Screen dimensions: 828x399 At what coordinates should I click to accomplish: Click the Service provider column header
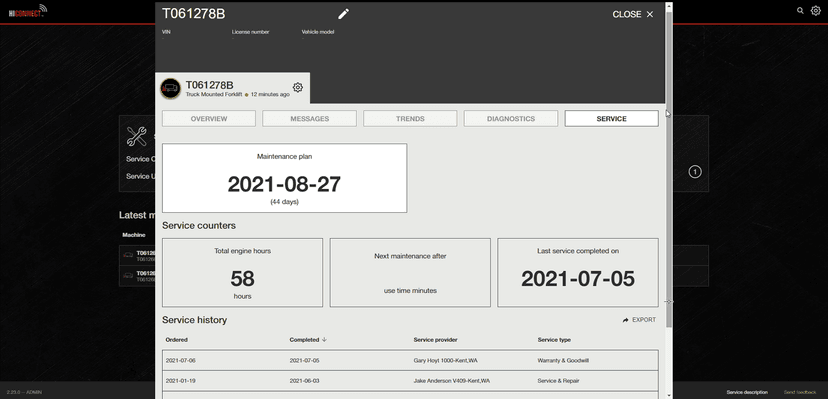pyautogui.click(x=435, y=339)
